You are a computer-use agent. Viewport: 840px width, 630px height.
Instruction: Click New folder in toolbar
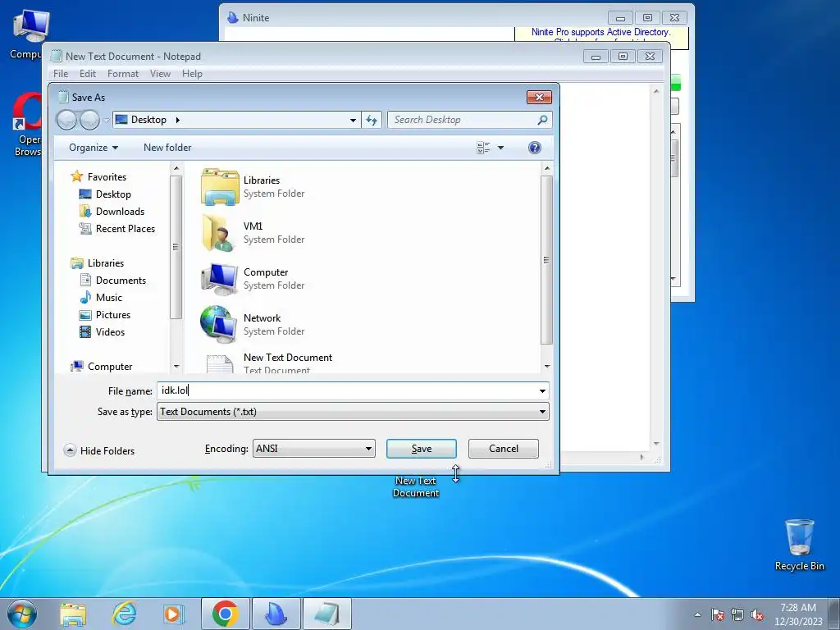click(x=167, y=148)
